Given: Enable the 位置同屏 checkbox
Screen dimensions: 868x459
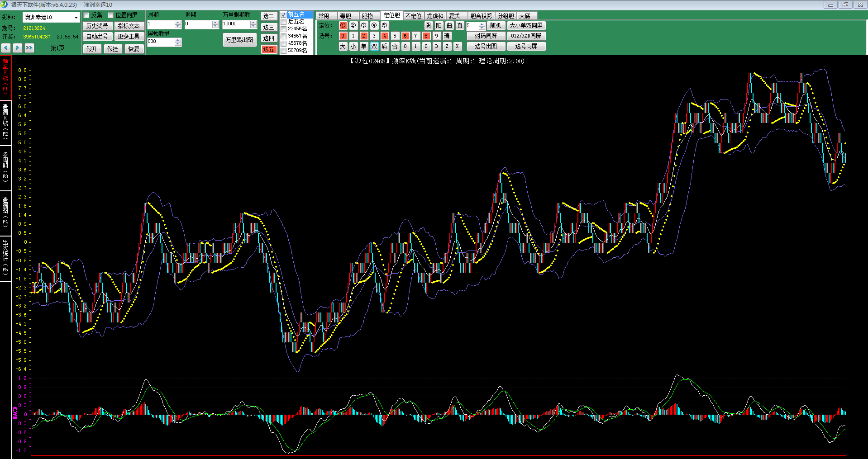Looking at the screenshot, I should click(110, 15).
